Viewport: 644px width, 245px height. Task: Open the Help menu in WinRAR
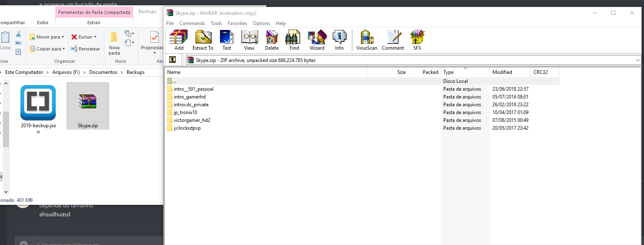click(281, 23)
